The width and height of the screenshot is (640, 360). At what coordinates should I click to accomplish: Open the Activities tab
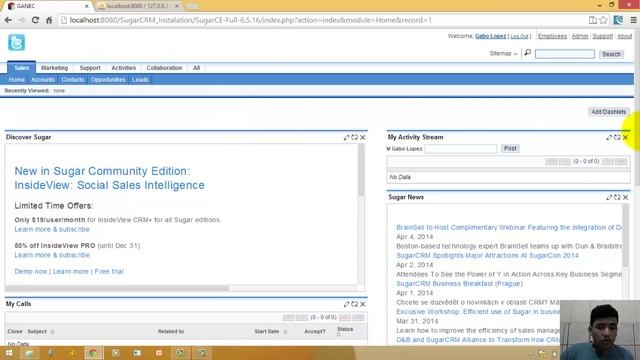124,68
